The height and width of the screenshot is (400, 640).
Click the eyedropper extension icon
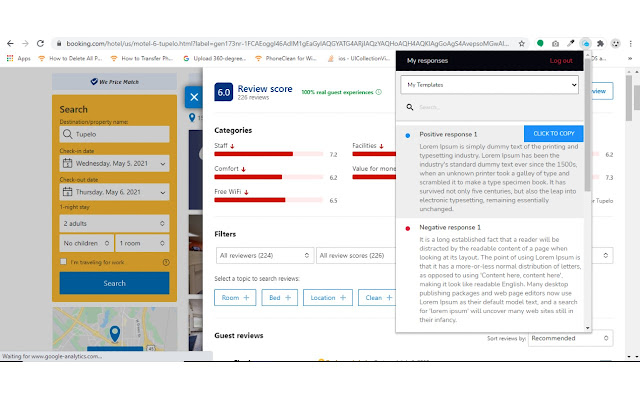[x=571, y=43]
